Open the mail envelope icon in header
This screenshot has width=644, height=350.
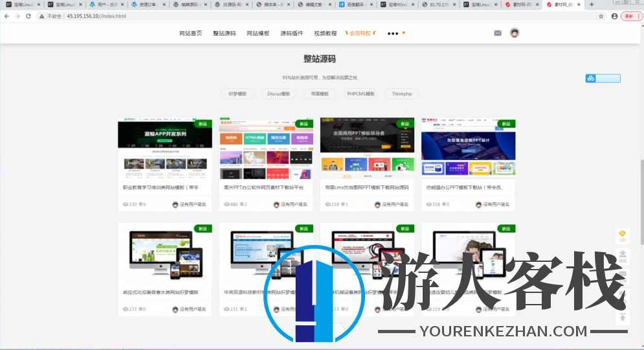pyautogui.click(x=497, y=33)
